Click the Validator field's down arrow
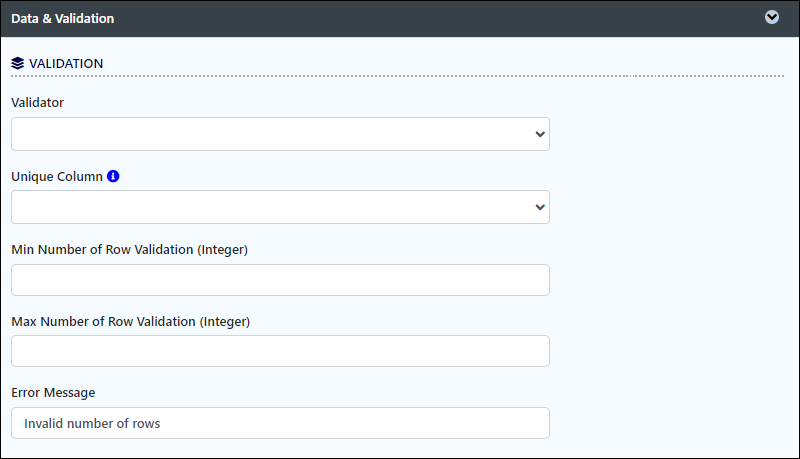This screenshot has height=459, width=800. (540, 134)
